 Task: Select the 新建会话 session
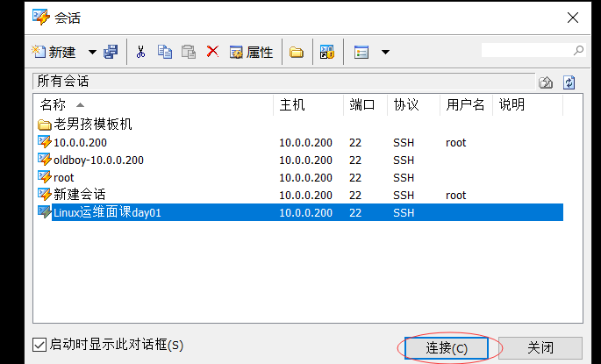79,195
